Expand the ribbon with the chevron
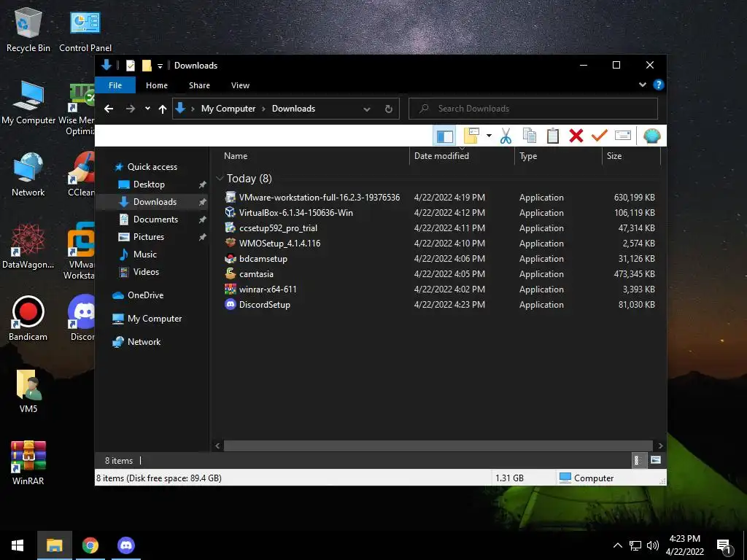This screenshot has width=747, height=560. [642, 85]
